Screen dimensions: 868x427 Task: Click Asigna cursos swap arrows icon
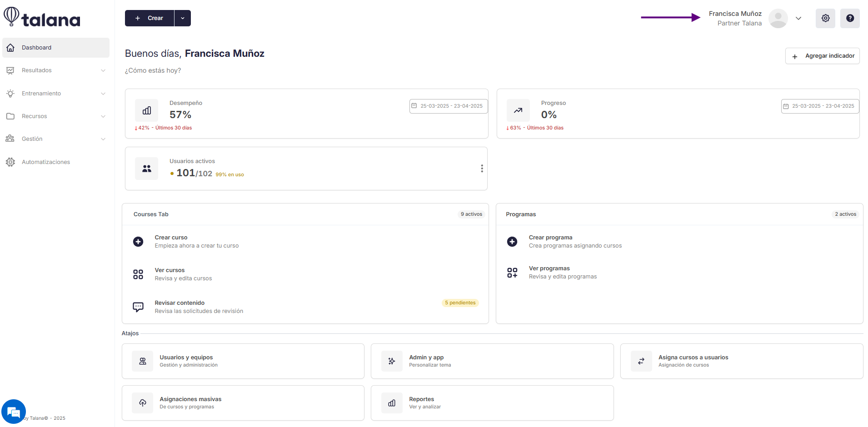pyautogui.click(x=641, y=361)
